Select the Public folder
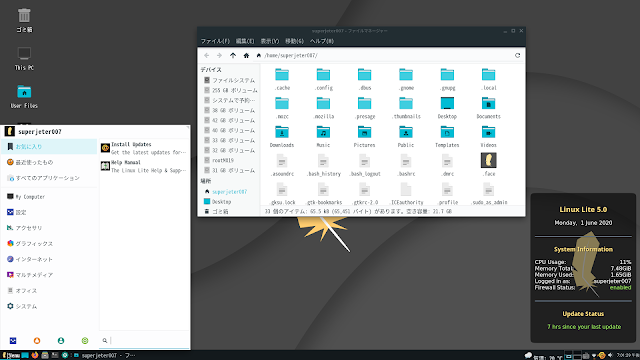The image size is (640, 360). coord(406,137)
